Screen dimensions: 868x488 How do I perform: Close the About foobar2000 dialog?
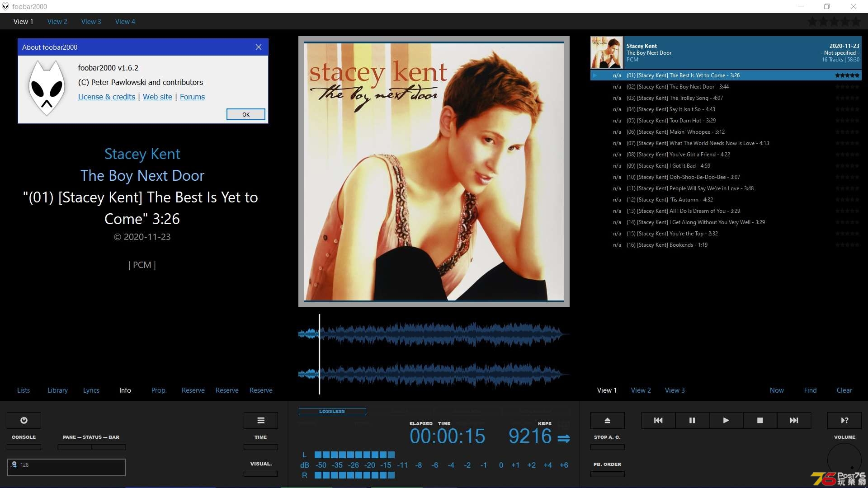click(x=259, y=47)
